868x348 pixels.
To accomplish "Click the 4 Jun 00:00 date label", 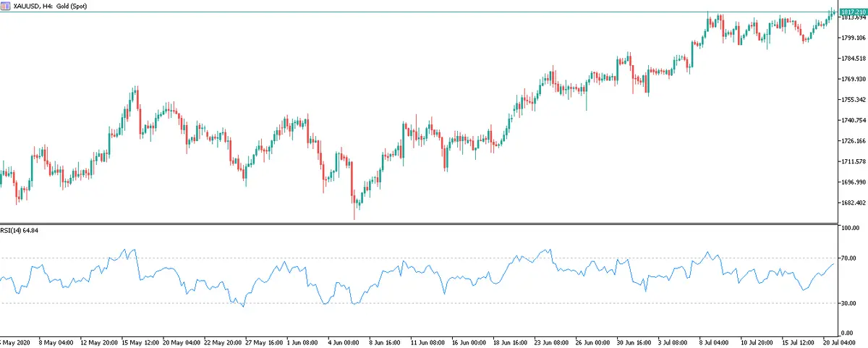I will click(344, 341).
